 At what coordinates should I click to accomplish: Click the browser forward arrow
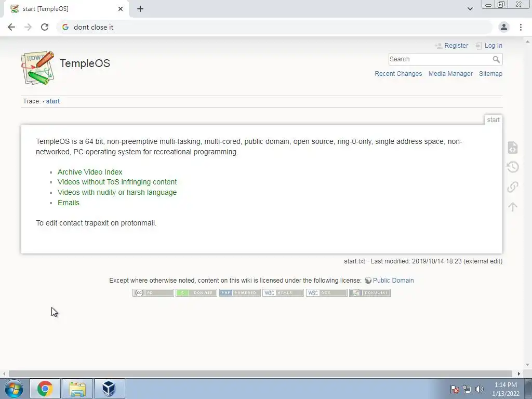pyautogui.click(x=28, y=27)
